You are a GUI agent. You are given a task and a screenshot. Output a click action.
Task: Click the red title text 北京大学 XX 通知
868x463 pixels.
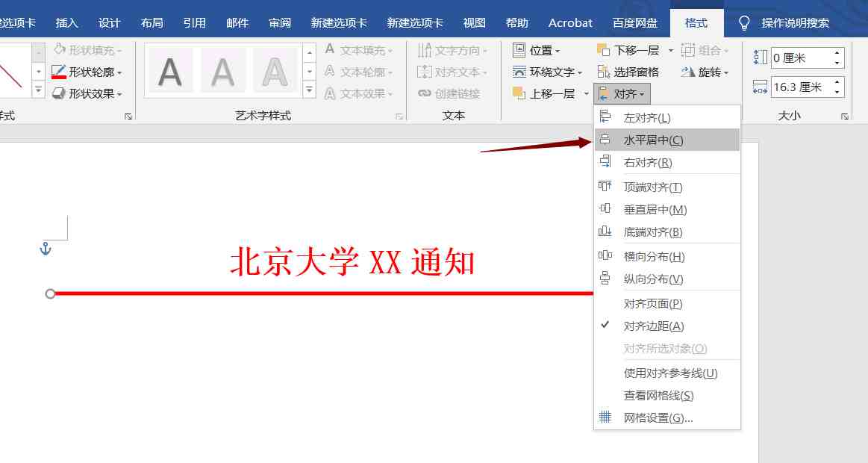(x=352, y=261)
